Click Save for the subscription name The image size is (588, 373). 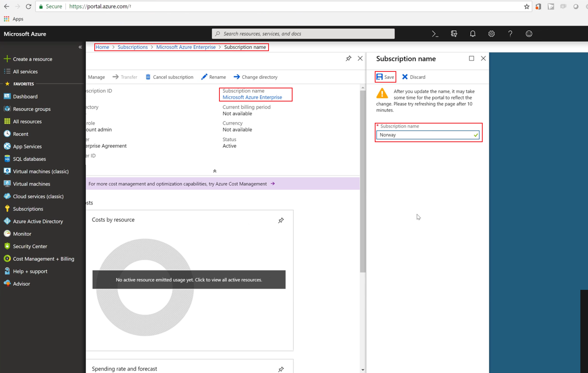[385, 77]
